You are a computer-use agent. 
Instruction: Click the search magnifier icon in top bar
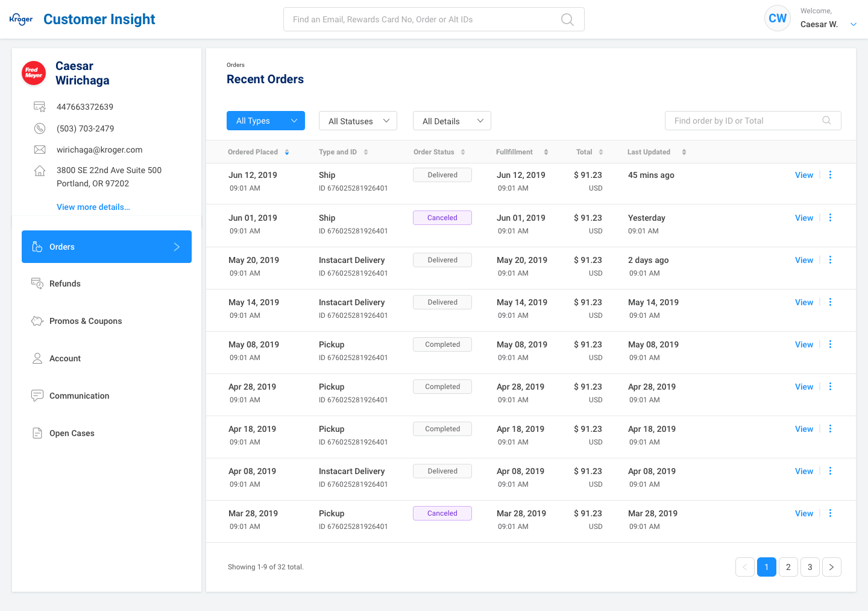[567, 19]
